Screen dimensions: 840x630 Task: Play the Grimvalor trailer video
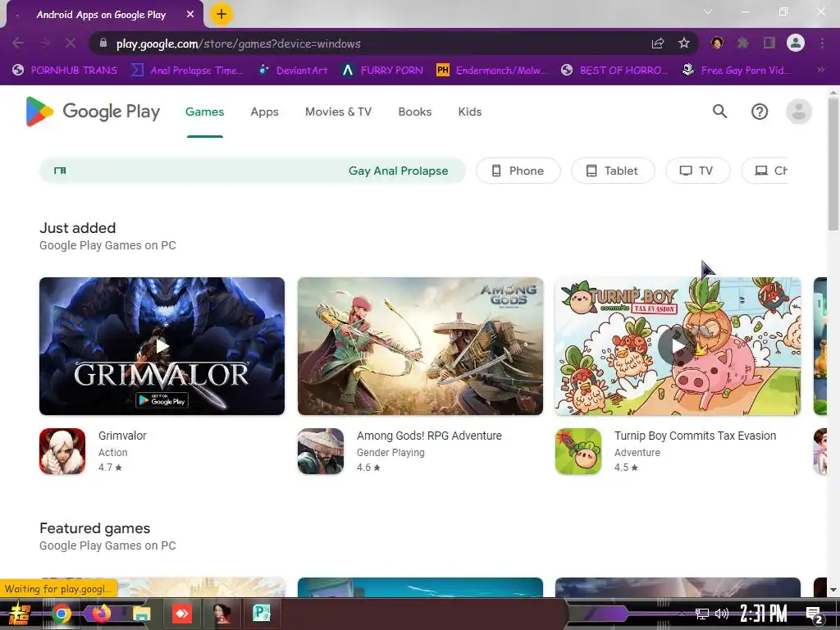pos(162,345)
